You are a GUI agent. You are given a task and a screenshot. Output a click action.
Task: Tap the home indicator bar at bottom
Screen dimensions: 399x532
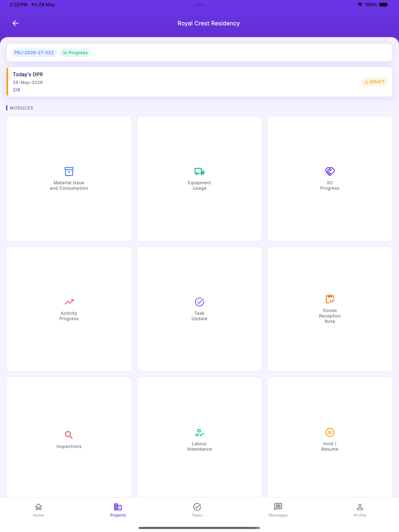pos(199,528)
